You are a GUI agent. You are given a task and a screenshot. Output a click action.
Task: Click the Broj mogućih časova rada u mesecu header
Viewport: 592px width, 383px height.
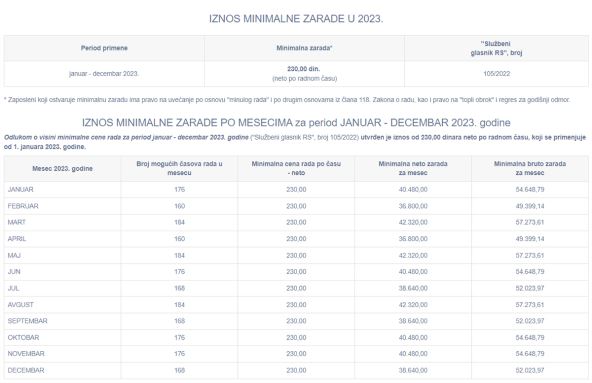click(179, 168)
